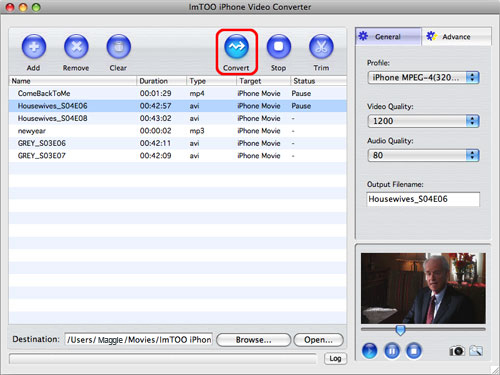Click the magnifier icon beside the camera
The width and height of the screenshot is (500, 375).
coord(476,351)
